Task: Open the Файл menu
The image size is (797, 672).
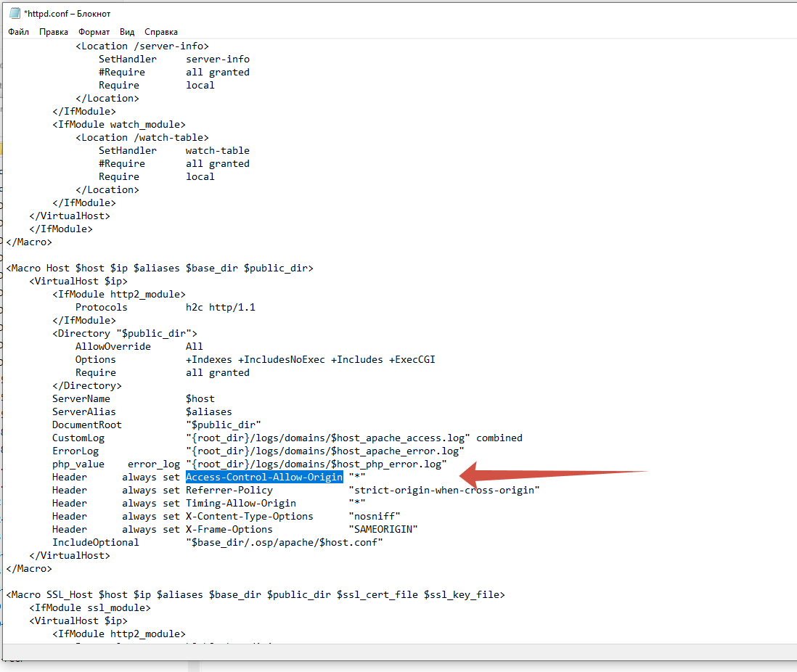Action: click(18, 32)
